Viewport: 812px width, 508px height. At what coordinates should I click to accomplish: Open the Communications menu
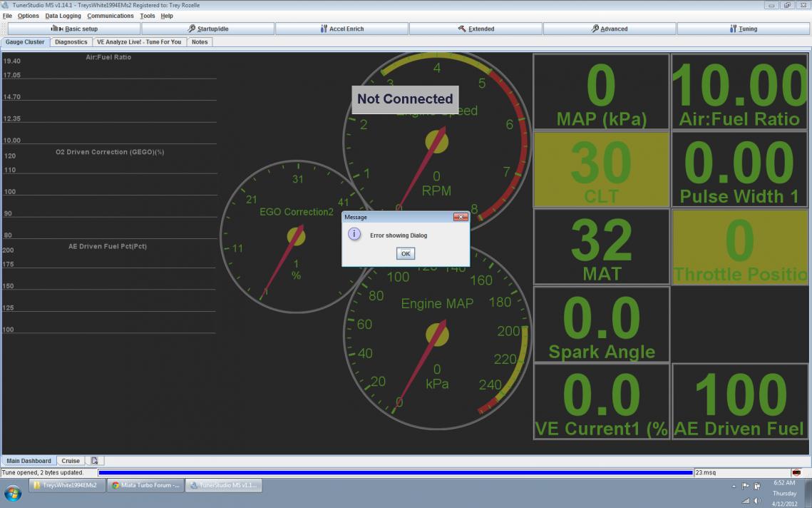110,16
